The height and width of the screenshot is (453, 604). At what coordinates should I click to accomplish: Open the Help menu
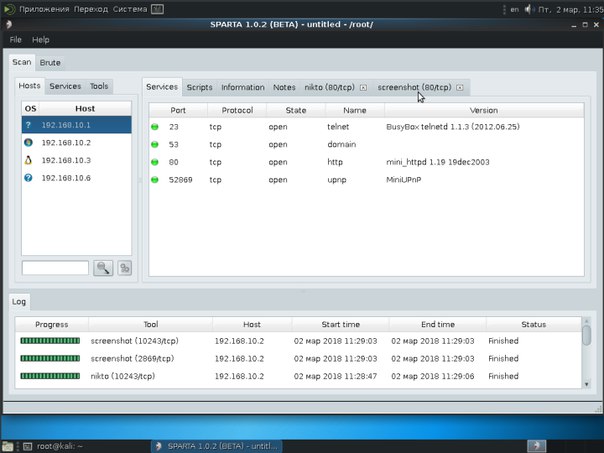click(x=41, y=40)
